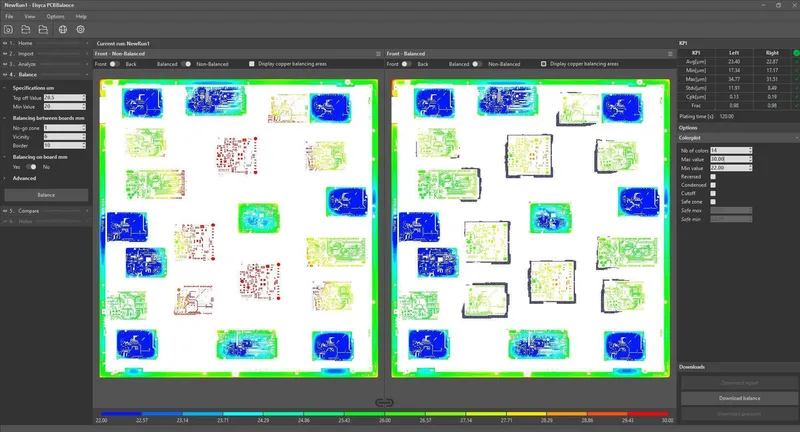This screenshot has width=800, height=432.
Task: Click the Vicinity input field
Action: (64, 137)
